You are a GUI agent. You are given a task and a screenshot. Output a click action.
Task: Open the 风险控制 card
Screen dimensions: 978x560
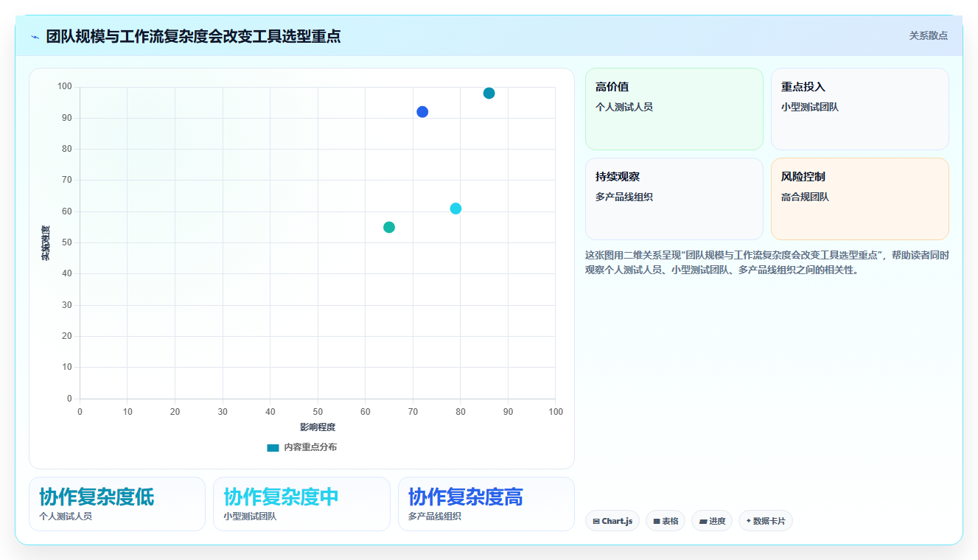click(859, 199)
